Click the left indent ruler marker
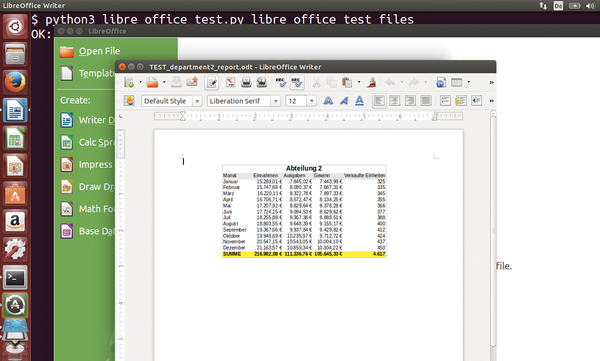The image size is (600, 361). click(x=183, y=116)
